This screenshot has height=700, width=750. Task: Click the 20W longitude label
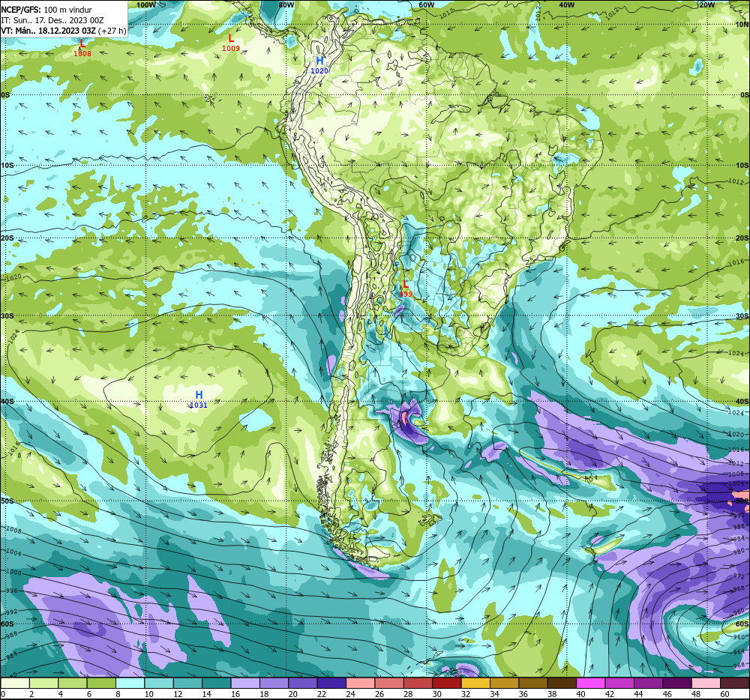[x=706, y=4]
